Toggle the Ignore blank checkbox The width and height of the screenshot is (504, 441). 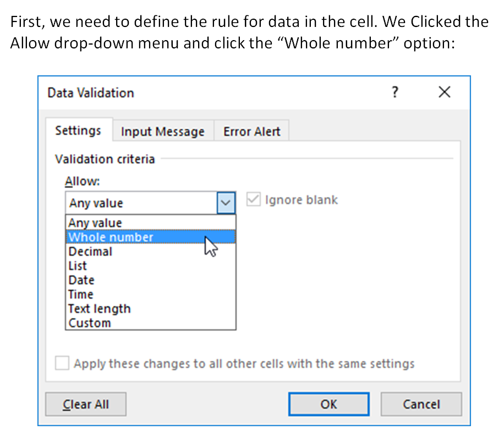coord(253,200)
